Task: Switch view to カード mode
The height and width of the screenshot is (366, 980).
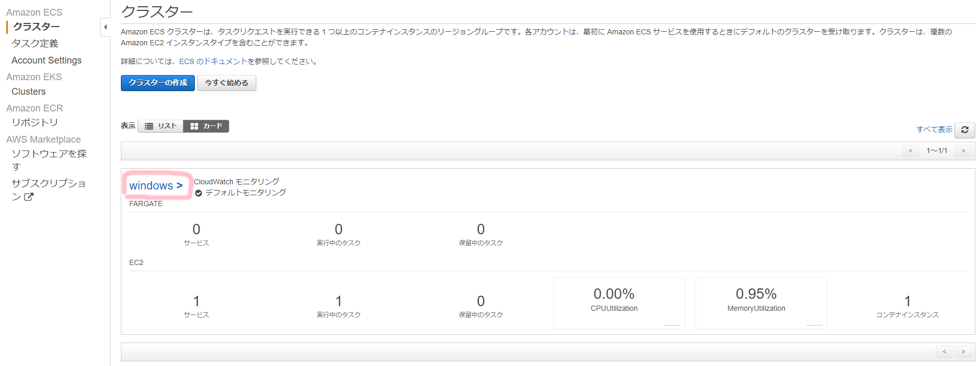Action: pos(206,126)
